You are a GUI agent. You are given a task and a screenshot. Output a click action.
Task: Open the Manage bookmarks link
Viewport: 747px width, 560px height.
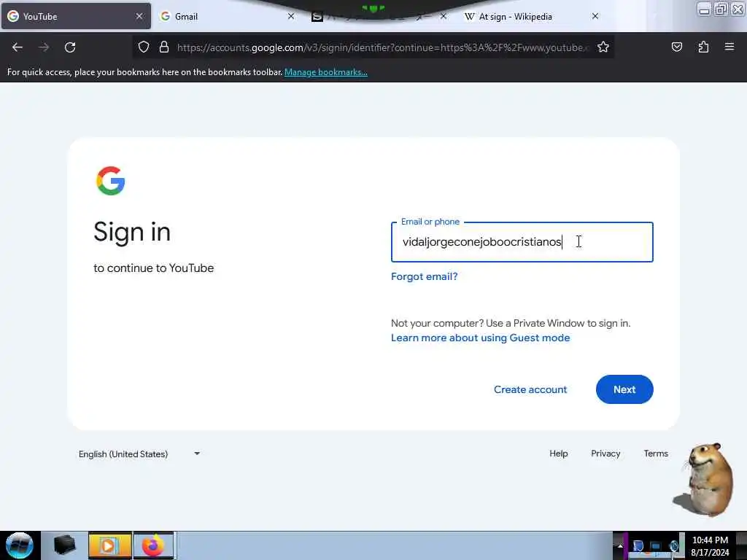point(326,72)
